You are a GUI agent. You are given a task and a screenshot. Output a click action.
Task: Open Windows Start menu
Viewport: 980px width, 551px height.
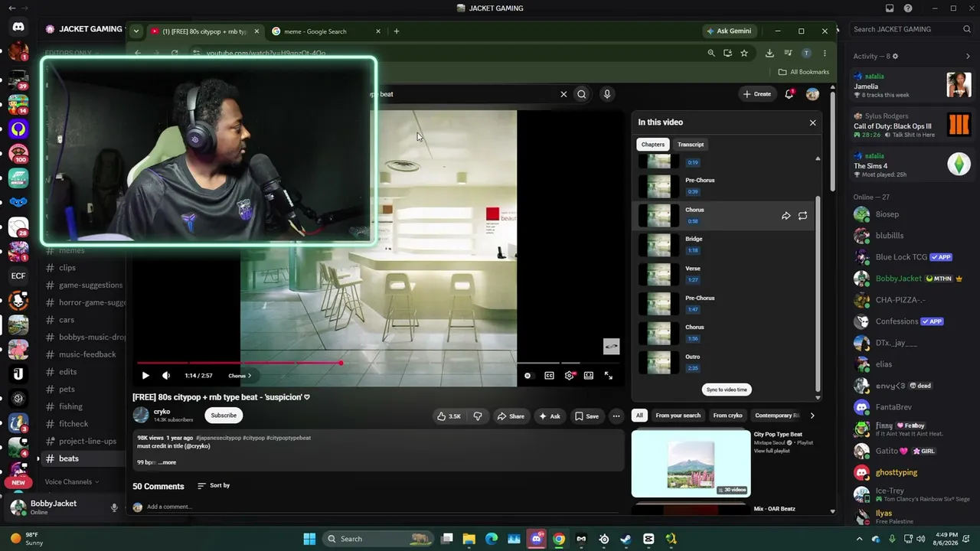click(x=309, y=539)
